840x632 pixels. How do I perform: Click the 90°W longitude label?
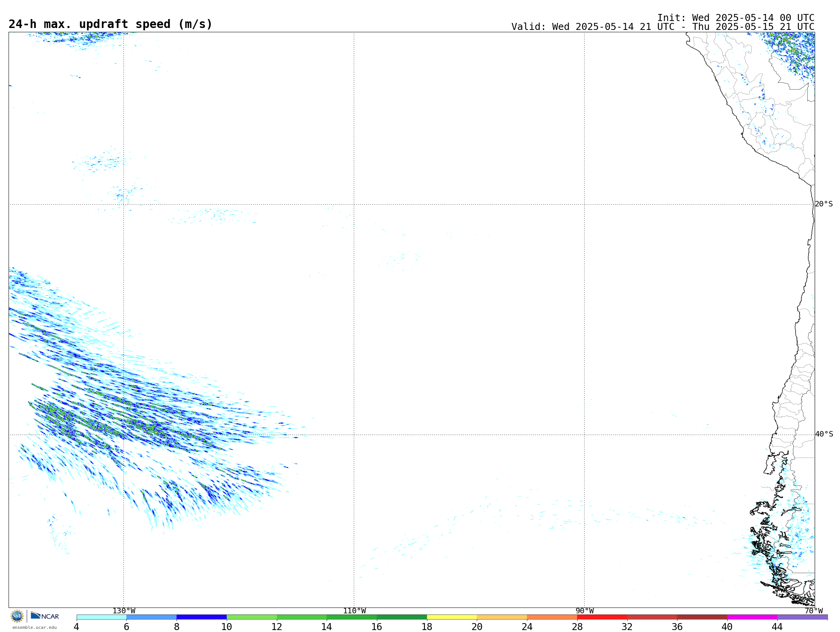coord(584,611)
